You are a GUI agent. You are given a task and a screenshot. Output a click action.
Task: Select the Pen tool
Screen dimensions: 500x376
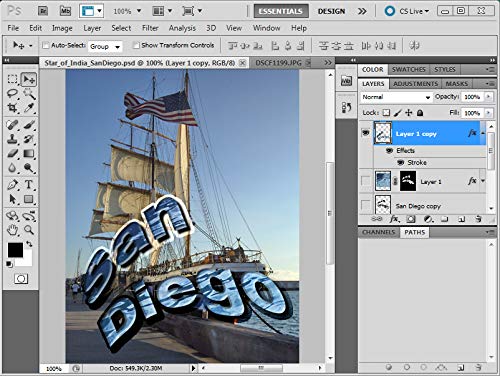coord(12,184)
